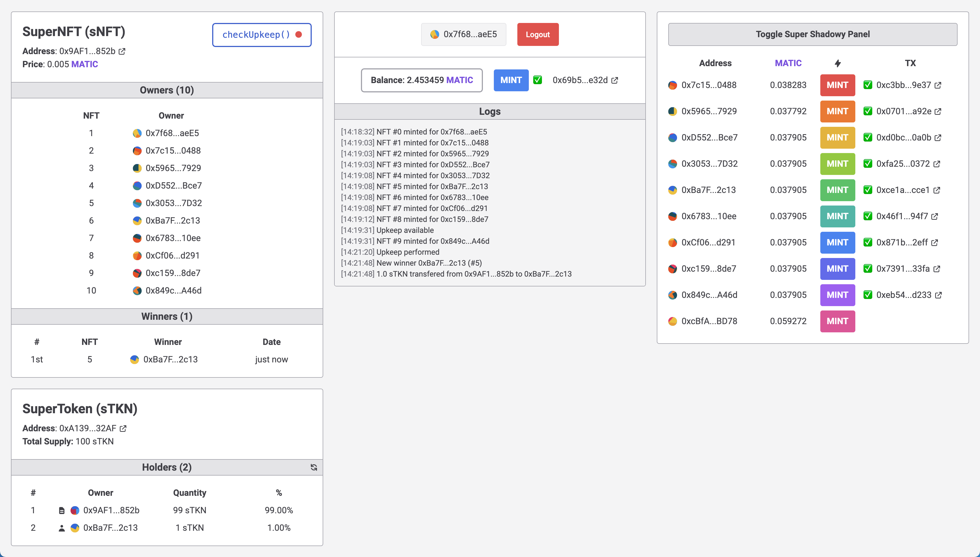Click the Owners (10) section header

pyautogui.click(x=167, y=90)
